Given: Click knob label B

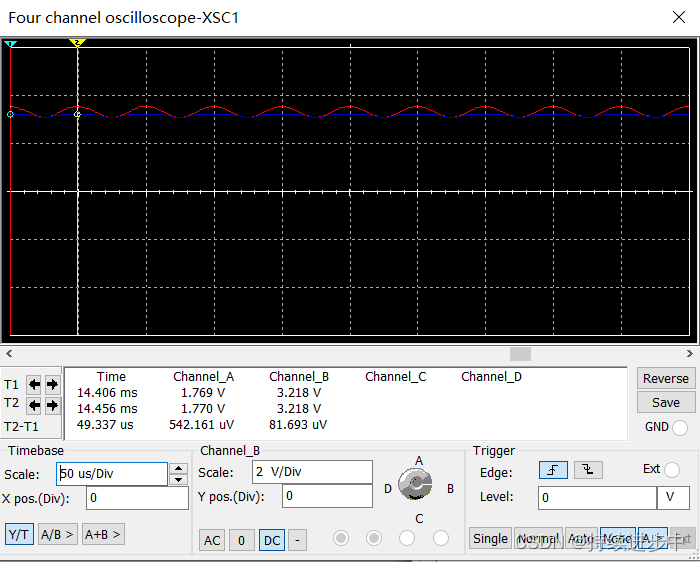Looking at the screenshot, I should 450,489.
